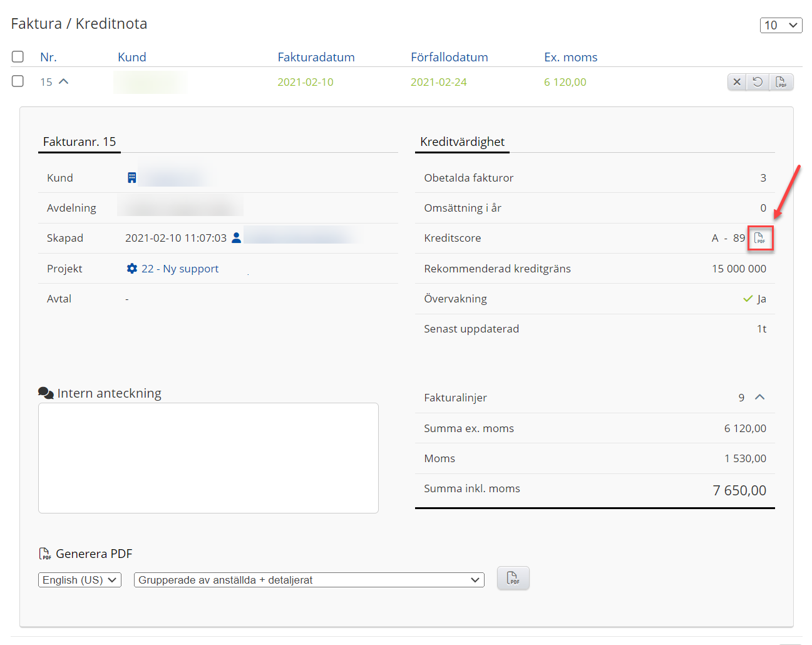Click the gear icon next to project 22

pos(131,269)
